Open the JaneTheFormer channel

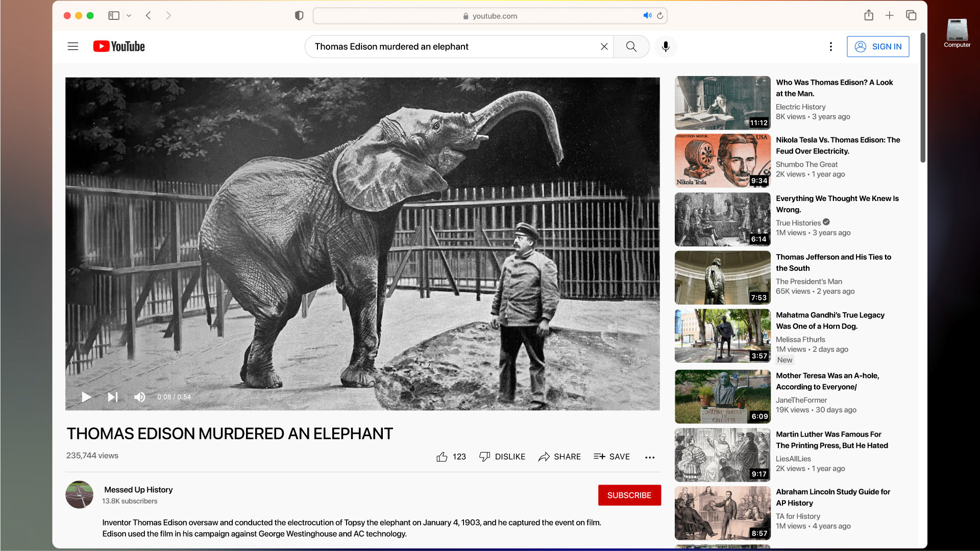[801, 400]
